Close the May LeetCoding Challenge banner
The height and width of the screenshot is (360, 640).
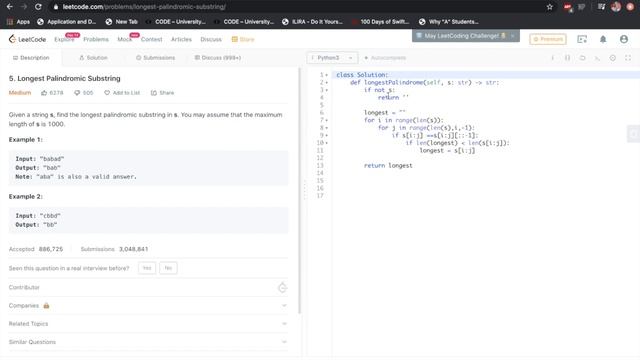point(513,36)
